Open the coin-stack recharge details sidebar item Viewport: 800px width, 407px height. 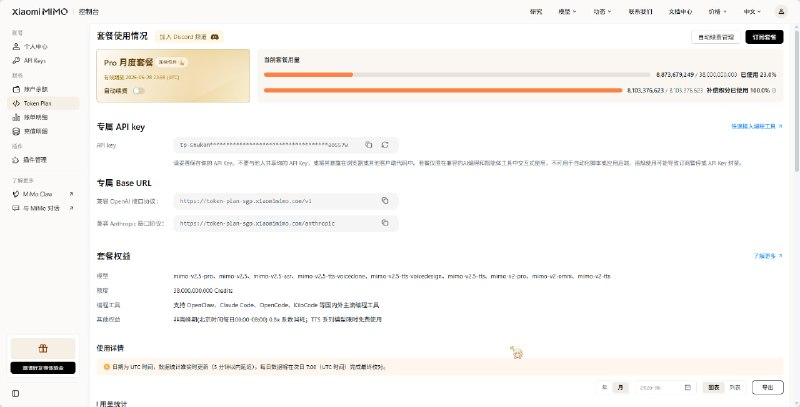[36, 131]
